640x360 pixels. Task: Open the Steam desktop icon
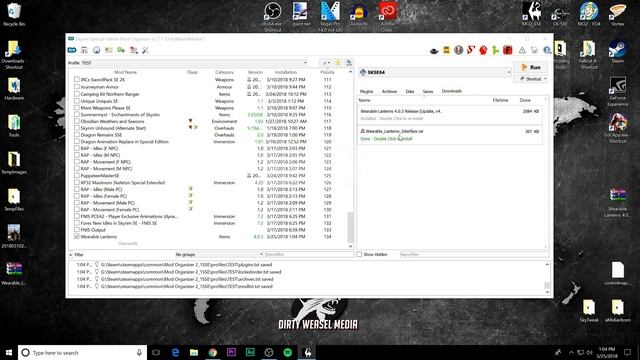(x=618, y=52)
